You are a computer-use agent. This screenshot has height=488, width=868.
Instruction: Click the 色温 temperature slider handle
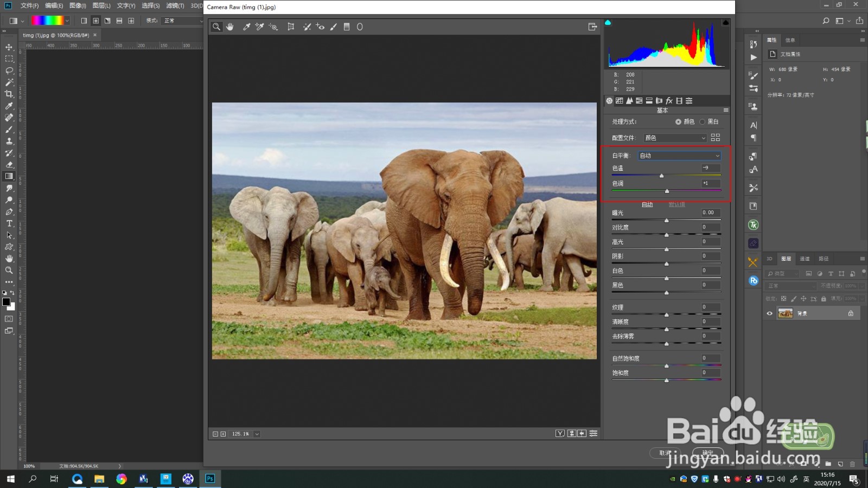(x=661, y=176)
